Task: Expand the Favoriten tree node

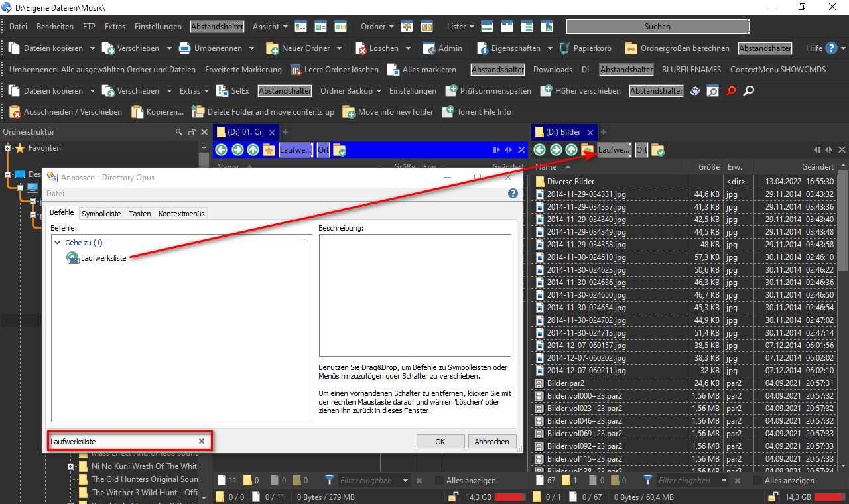Action: (7, 148)
